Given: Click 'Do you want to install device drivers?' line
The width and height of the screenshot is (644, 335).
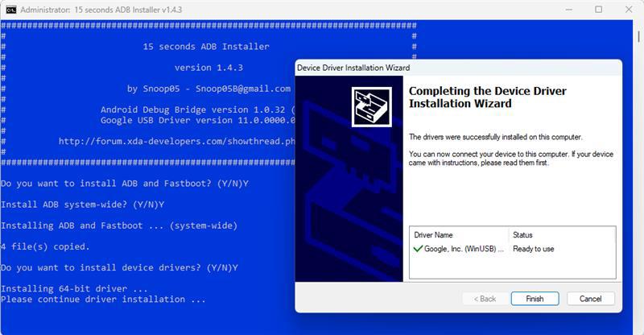Looking at the screenshot, I should tap(119, 267).
